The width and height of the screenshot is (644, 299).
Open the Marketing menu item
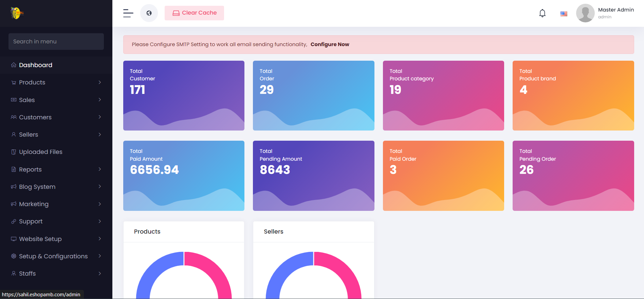click(34, 204)
